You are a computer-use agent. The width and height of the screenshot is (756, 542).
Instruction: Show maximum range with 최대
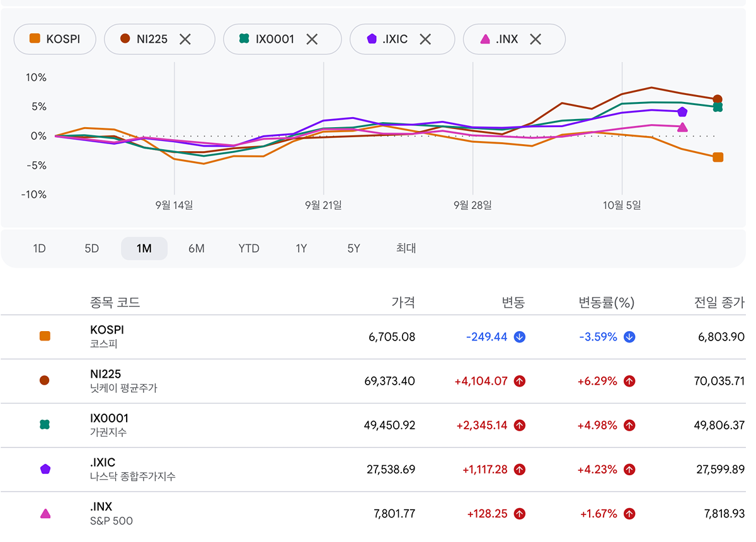click(x=406, y=249)
